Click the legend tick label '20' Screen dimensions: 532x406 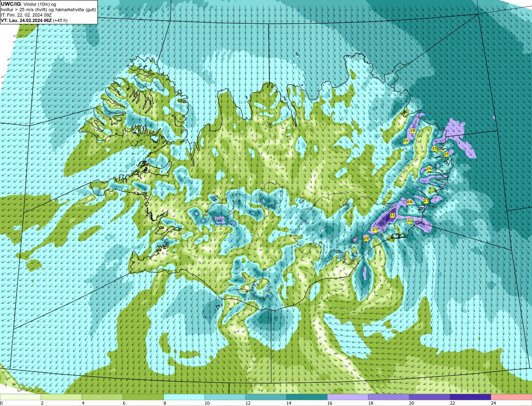pos(411,403)
